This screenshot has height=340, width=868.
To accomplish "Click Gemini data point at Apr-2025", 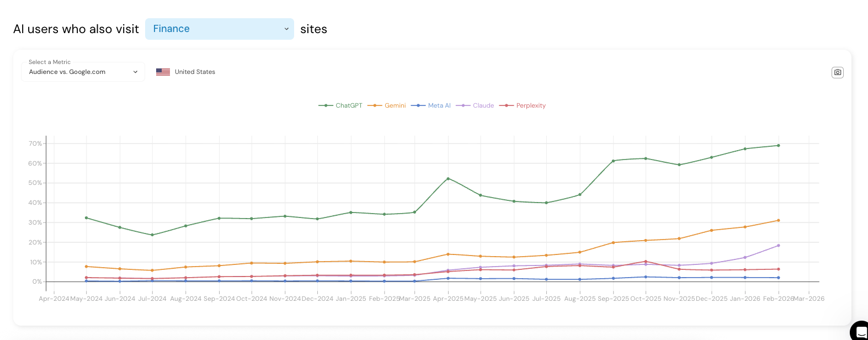I will [448, 254].
